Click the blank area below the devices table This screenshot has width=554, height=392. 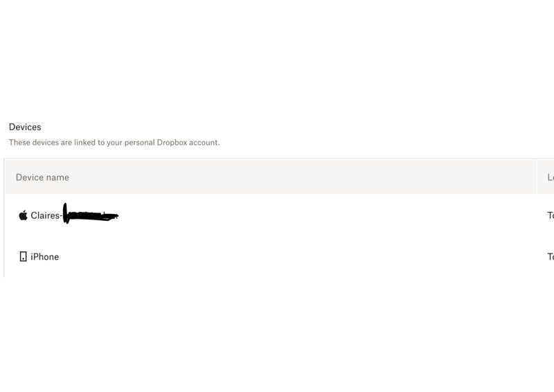click(x=277, y=334)
